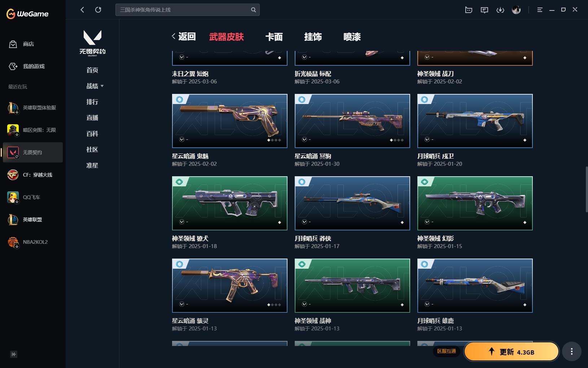
Task: Open the messages chat icon in header
Action: (x=484, y=10)
